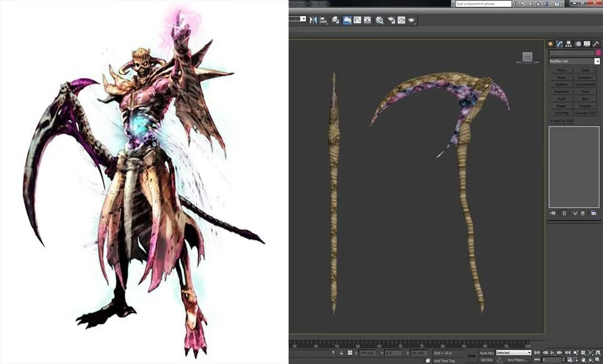Viewport: 603px width, 364px height.
Task: Go to the end frame
Action: tap(567, 353)
